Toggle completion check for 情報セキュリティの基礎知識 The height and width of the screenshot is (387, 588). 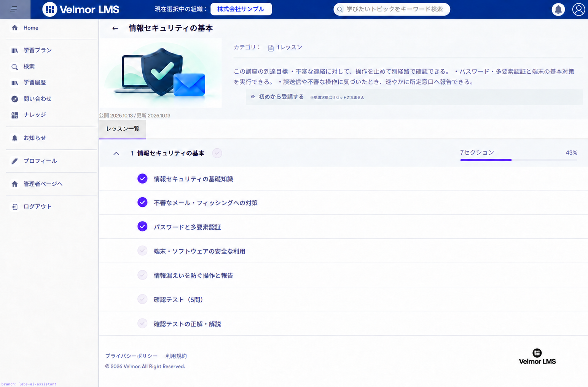coord(142,179)
